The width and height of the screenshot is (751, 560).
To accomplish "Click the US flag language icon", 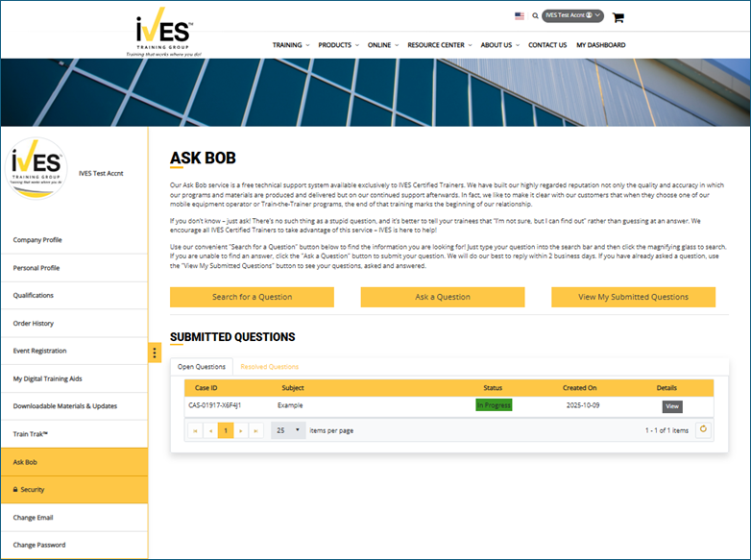I will coord(520,16).
